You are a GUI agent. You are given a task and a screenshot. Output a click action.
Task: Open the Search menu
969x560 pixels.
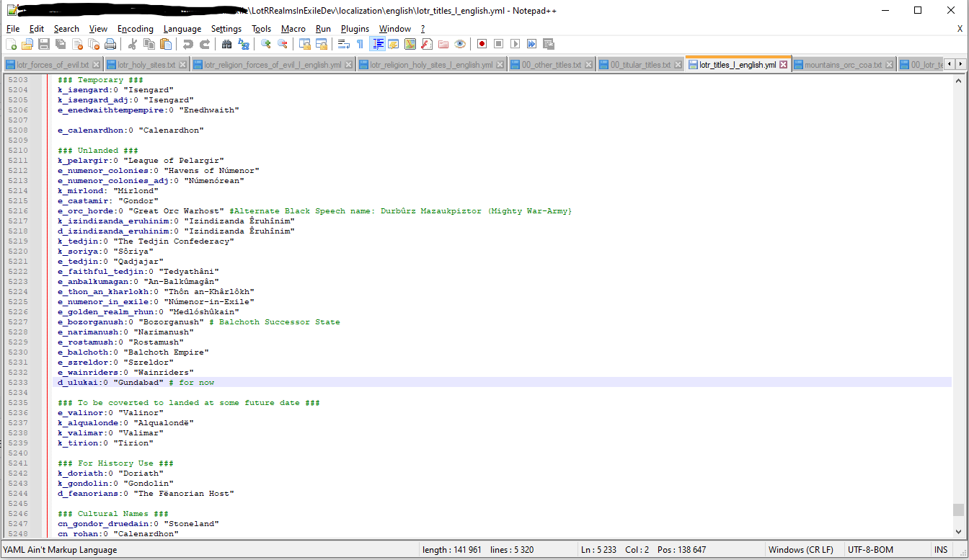pos(66,29)
